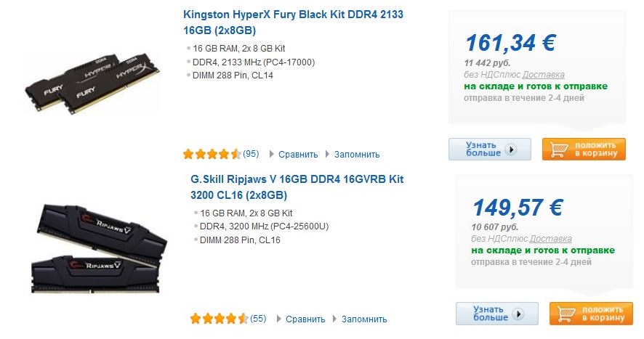Click the Kingston star rating icons
Image resolution: width=644 pixels, height=339 pixels.
(212, 154)
